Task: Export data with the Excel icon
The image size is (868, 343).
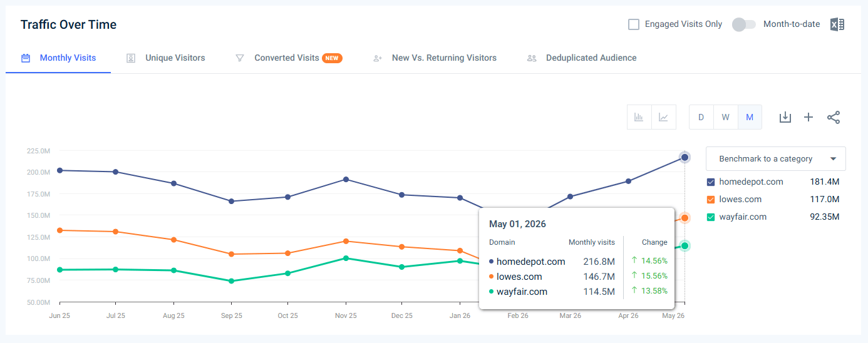Action: tap(837, 24)
